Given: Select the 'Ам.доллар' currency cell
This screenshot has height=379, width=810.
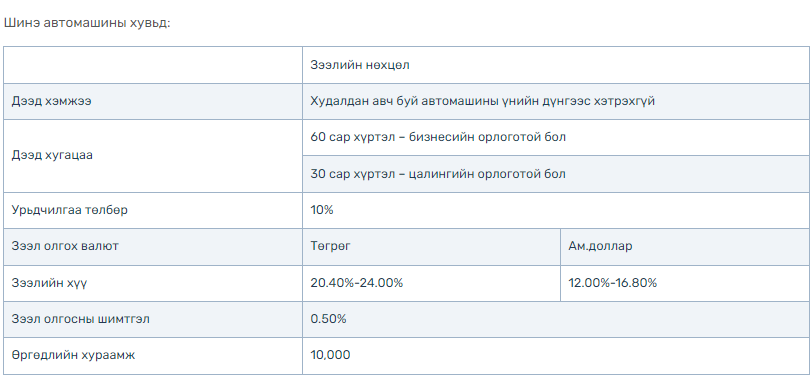Looking at the screenshot, I should tap(685, 246).
